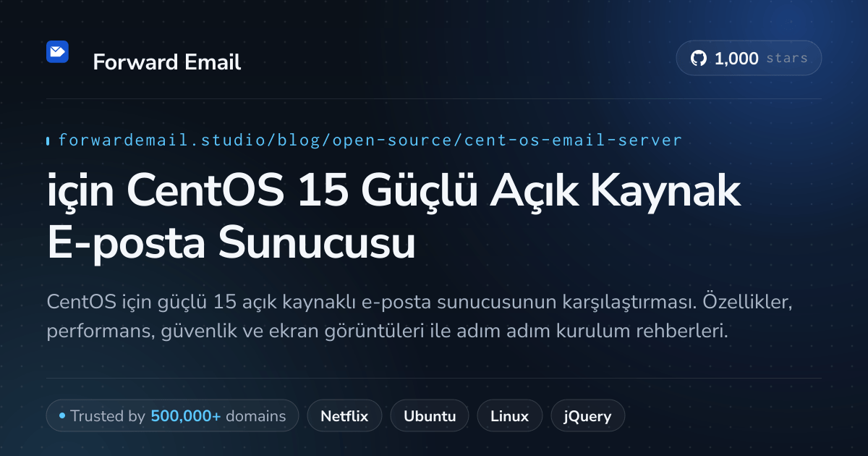Click the Netflix tag pill

344,416
